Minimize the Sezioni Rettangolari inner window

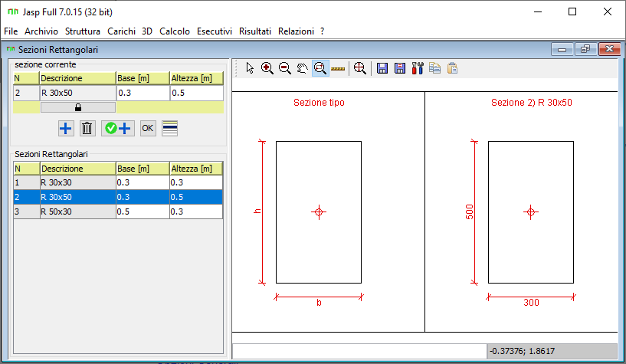[562, 50]
